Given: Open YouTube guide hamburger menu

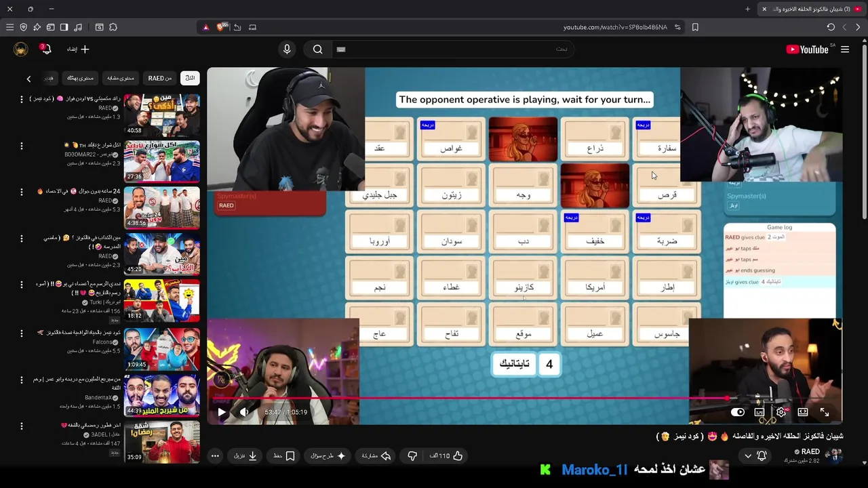Looking at the screenshot, I should 845,49.
